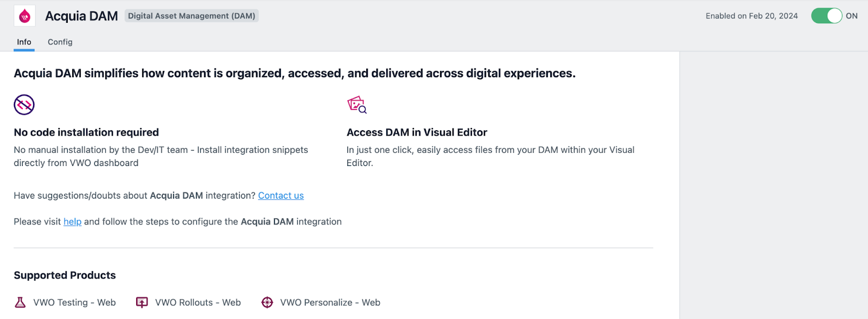
Task: Open the help link for configuration steps
Action: click(x=73, y=221)
